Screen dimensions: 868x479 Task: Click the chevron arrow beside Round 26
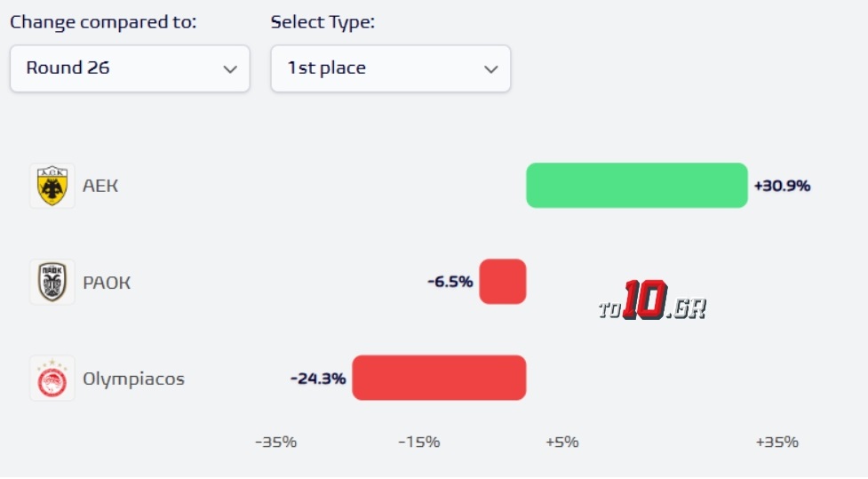click(x=230, y=69)
